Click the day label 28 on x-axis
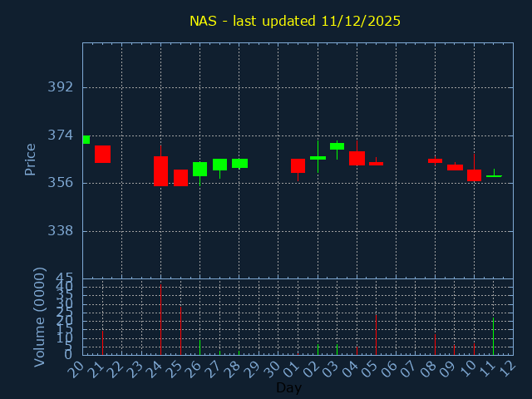Screen dimensions: 532x399 click(233, 368)
